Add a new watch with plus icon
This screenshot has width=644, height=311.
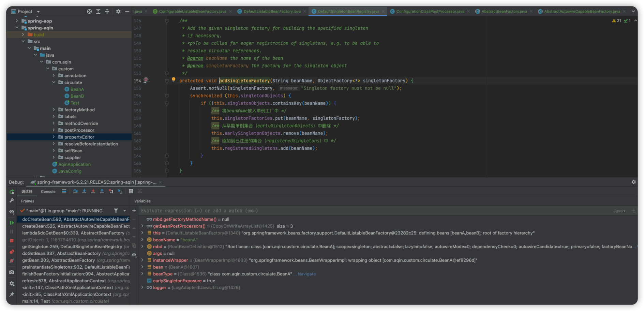click(x=134, y=211)
